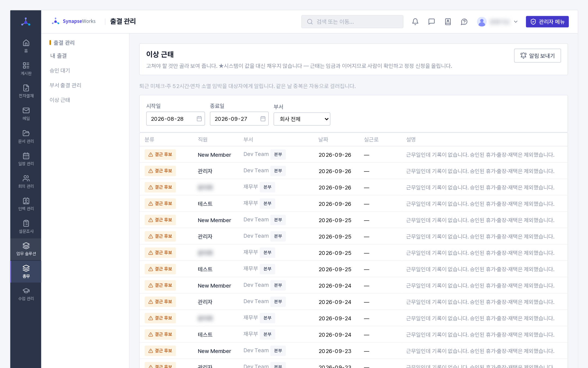Open the address book icon in header
The image size is (588, 368).
coord(448,22)
